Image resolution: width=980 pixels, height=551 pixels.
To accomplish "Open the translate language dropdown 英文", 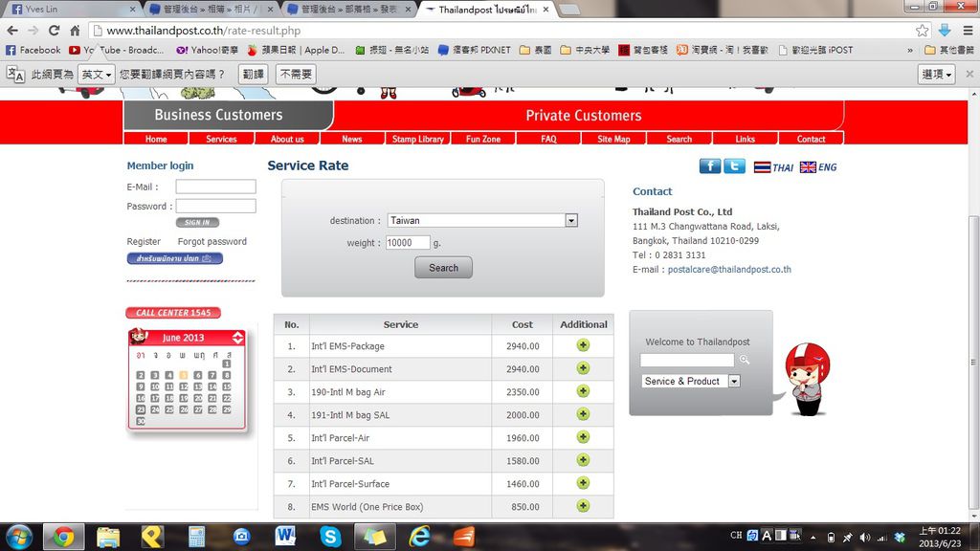I will click(x=97, y=75).
